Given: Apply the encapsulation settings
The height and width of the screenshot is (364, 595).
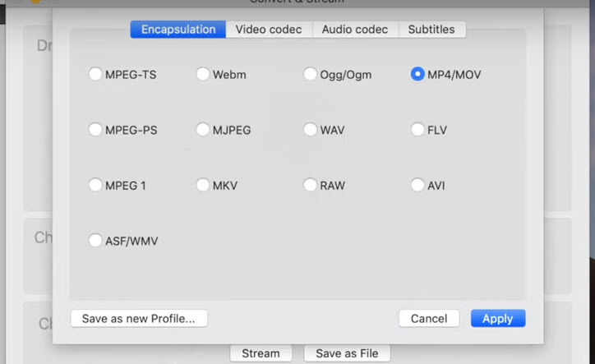Looking at the screenshot, I should click(497, 318).
